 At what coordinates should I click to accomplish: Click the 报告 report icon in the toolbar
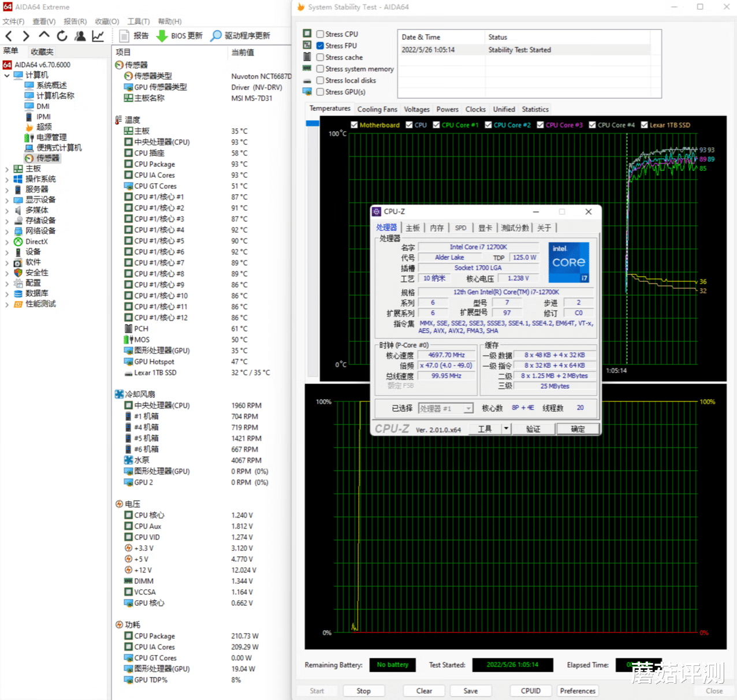(x=124, y=36)
